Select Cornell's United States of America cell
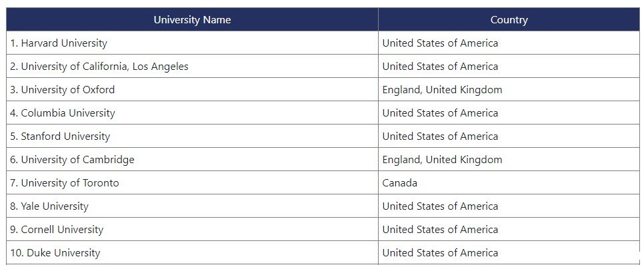644x265 pixels. tap(509, 229)
